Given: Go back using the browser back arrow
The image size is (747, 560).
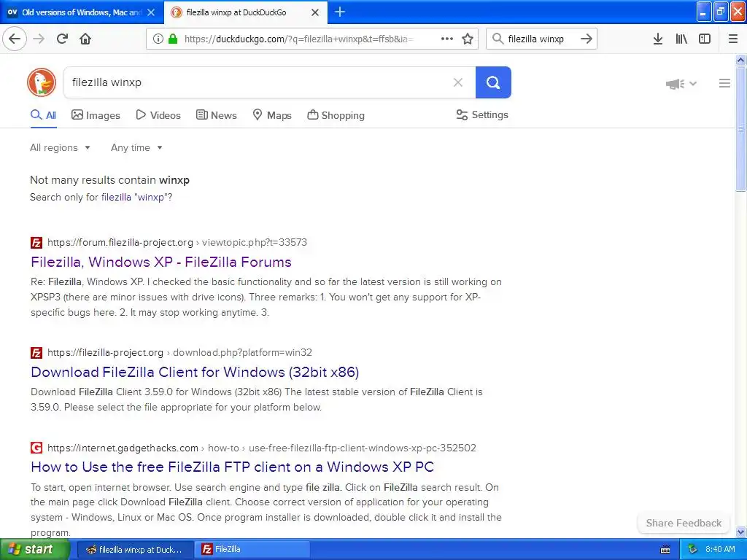Looking at the screenshot, I should point(15,39).
